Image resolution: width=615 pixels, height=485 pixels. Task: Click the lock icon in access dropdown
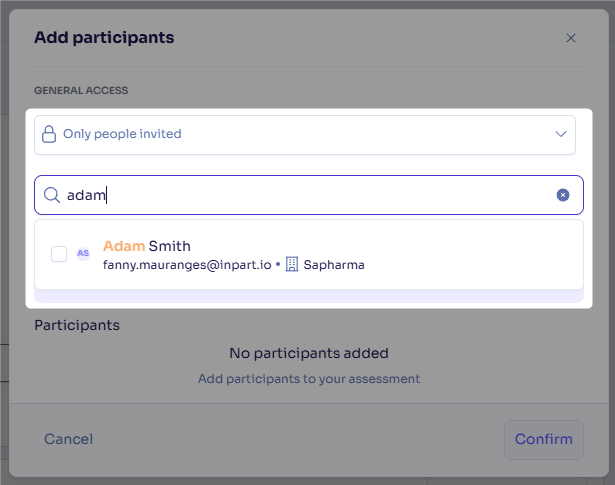pyautogui.click(x=49, y=134)
